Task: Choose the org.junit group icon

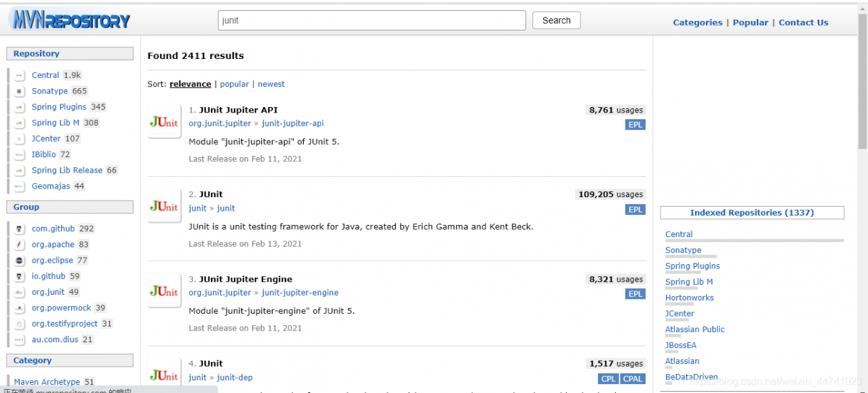Action: tap(20, 292)
